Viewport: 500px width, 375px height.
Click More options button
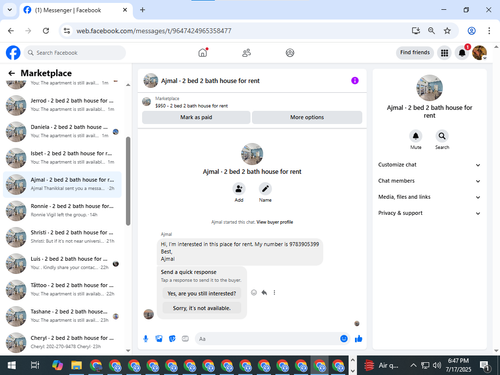click(307, 117)
